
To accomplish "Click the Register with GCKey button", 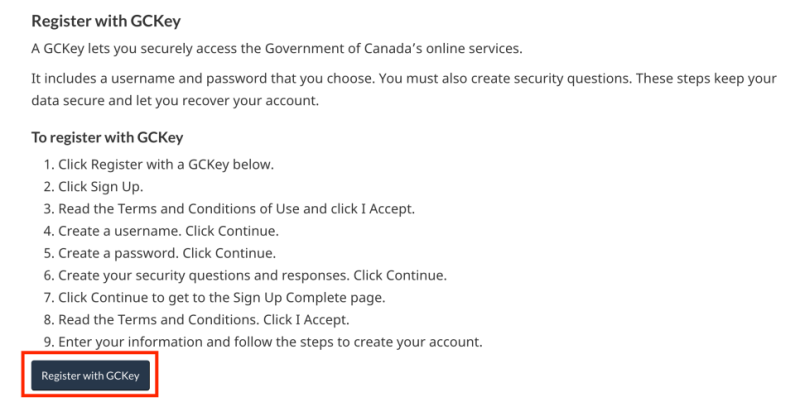I will click(x=90, y=375).
